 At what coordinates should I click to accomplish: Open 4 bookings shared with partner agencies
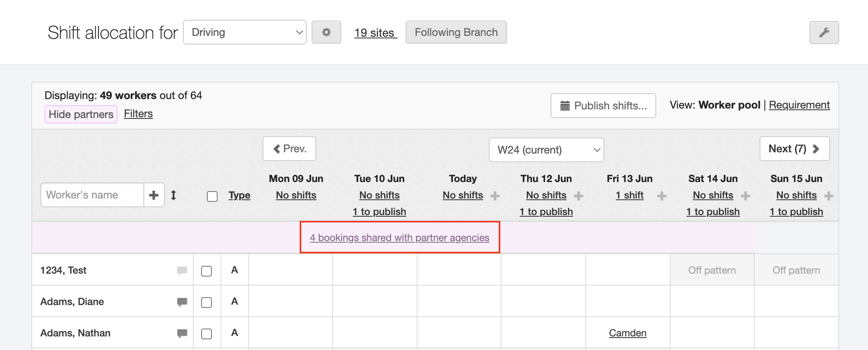(x=399, y=238)
